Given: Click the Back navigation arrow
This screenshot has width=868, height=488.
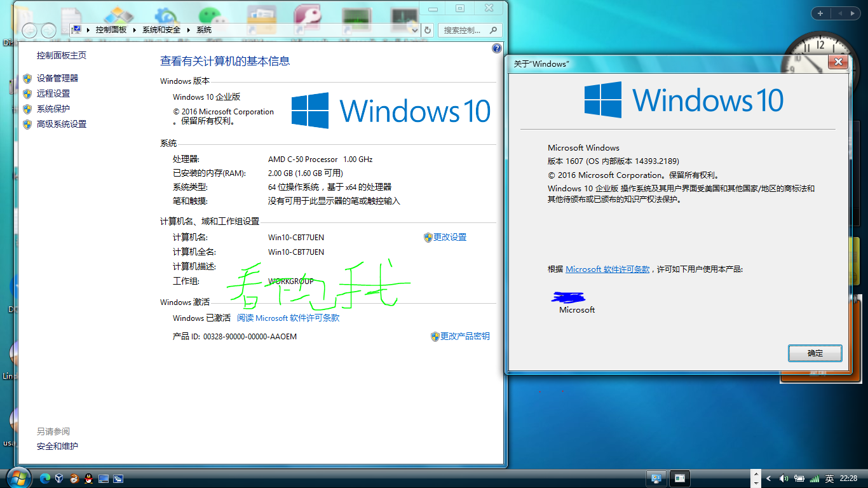Looking at the screenshot, I should point(29,30).
